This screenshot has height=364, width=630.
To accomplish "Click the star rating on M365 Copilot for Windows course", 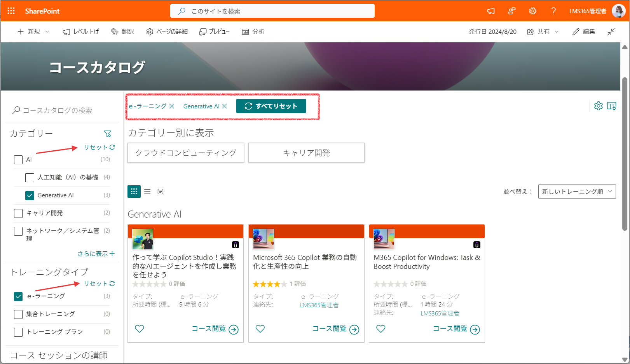I will click(x=391, y=284).
